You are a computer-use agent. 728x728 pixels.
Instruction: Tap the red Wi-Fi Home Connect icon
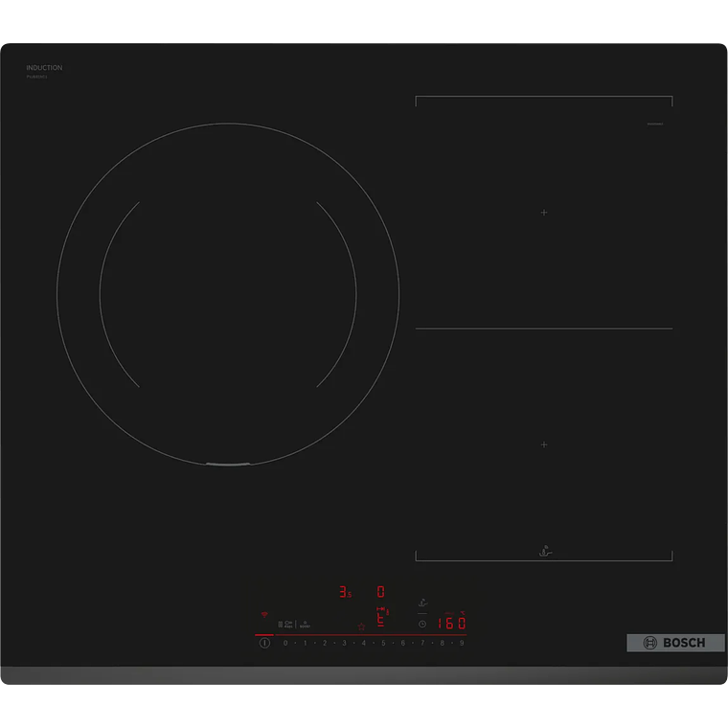264,613
